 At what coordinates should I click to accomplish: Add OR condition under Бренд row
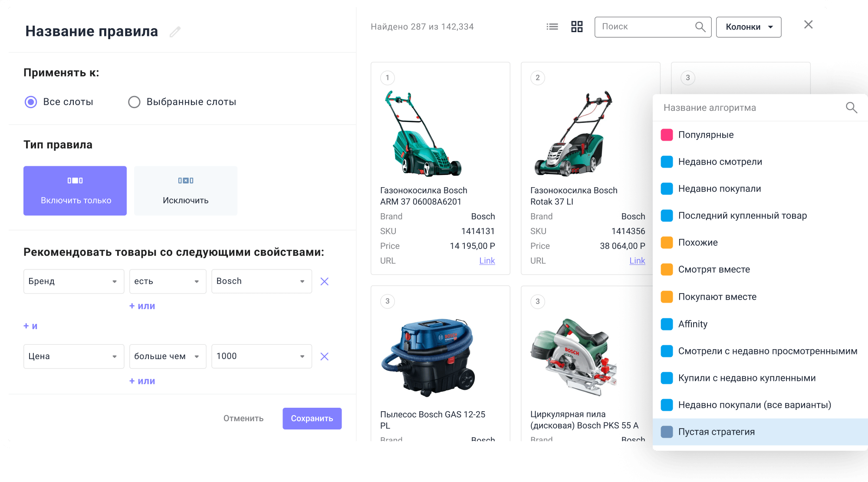(142, 306)
